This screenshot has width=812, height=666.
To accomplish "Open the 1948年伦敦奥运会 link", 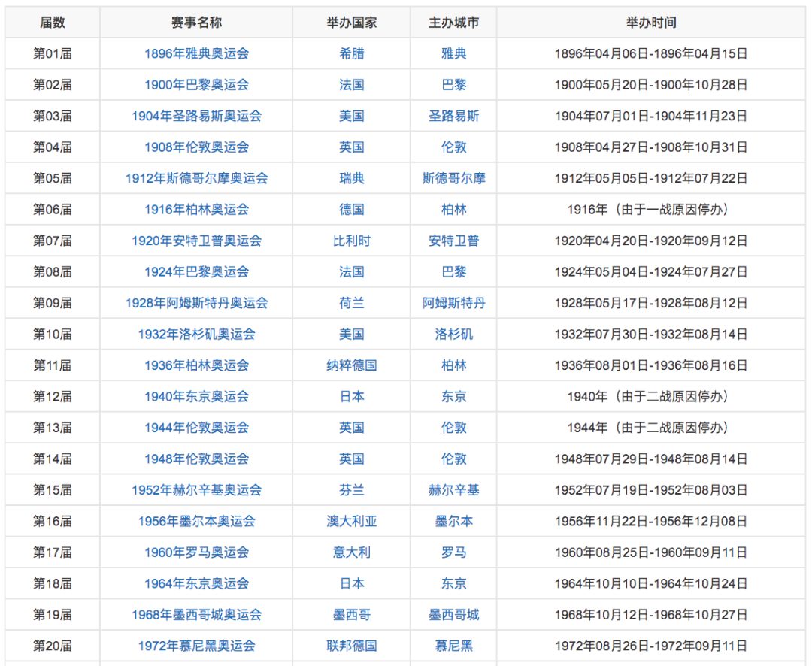I will (x=196, y=459).
